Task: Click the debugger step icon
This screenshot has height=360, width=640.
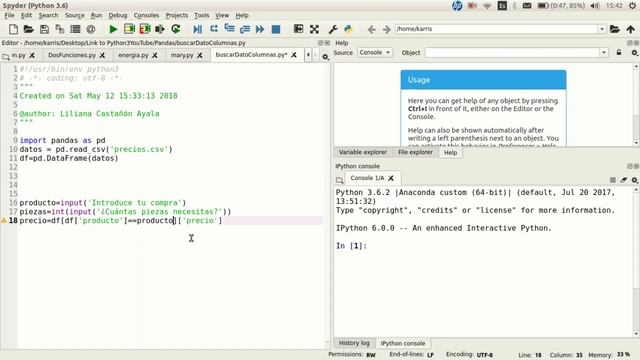Action: [x=214, y=29]
